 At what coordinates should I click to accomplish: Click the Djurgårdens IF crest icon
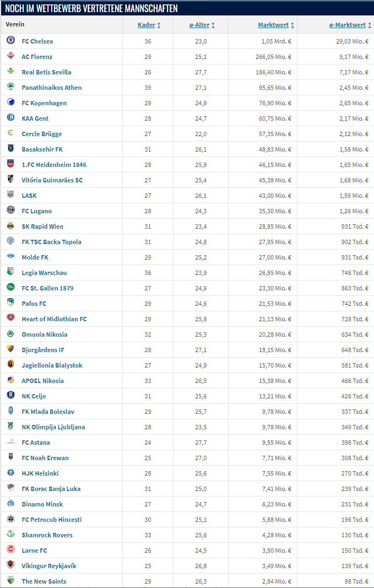tap(10, 349)
